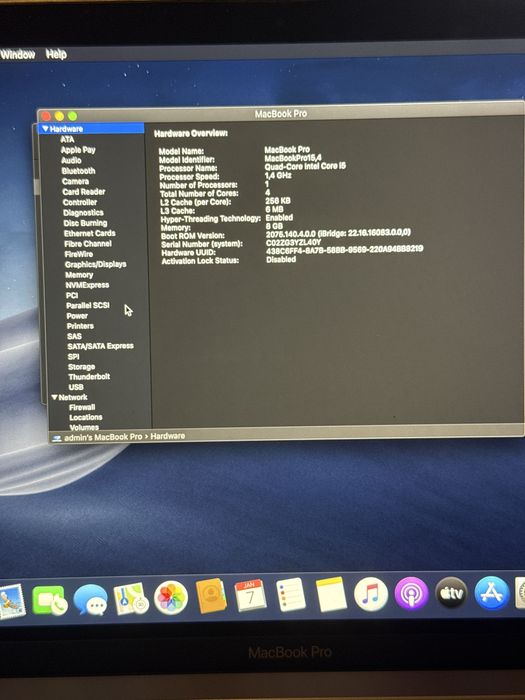
Task: Select FireWire in the sidebar
Action: [x=79, y=254]
